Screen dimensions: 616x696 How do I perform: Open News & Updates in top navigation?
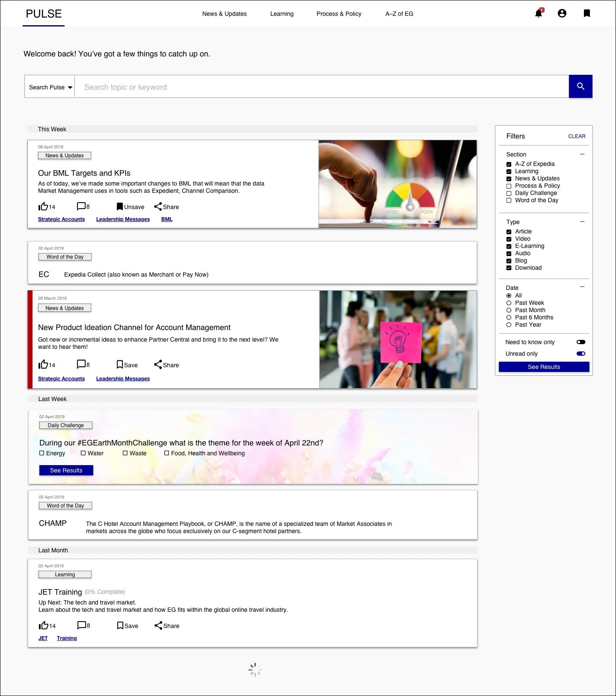(x=225, y=14)
